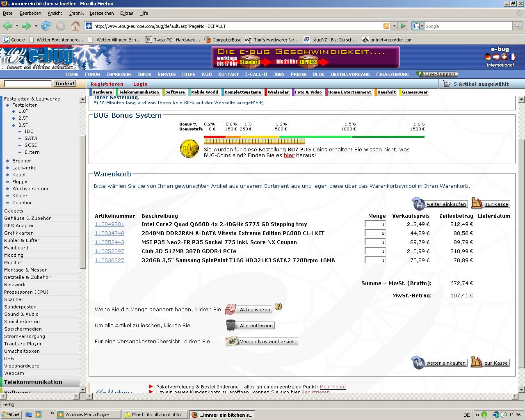525x420 pixels.
Task: Click the upper zur Kasse register icon
Action: [477, 203]
